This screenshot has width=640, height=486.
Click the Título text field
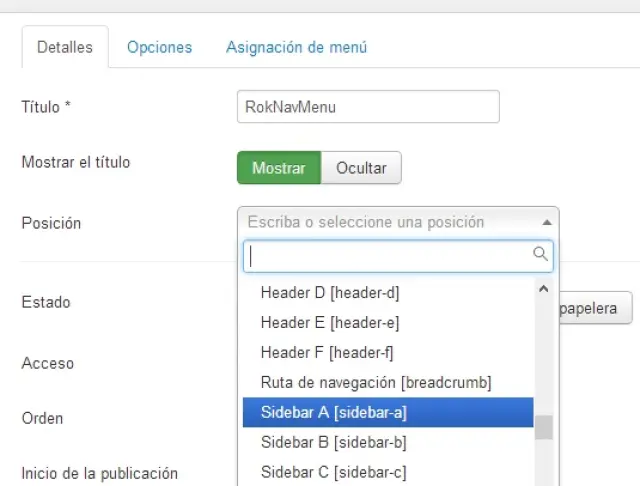367,107
